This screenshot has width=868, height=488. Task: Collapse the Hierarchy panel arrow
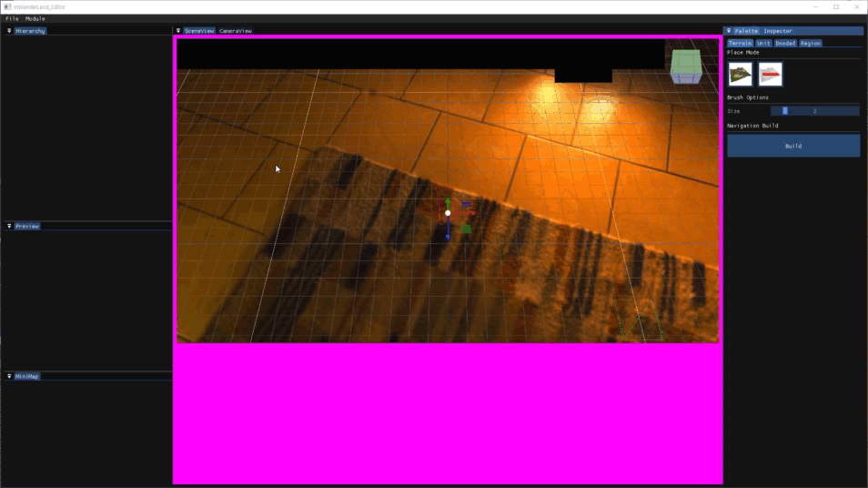[x=9, y=31]
